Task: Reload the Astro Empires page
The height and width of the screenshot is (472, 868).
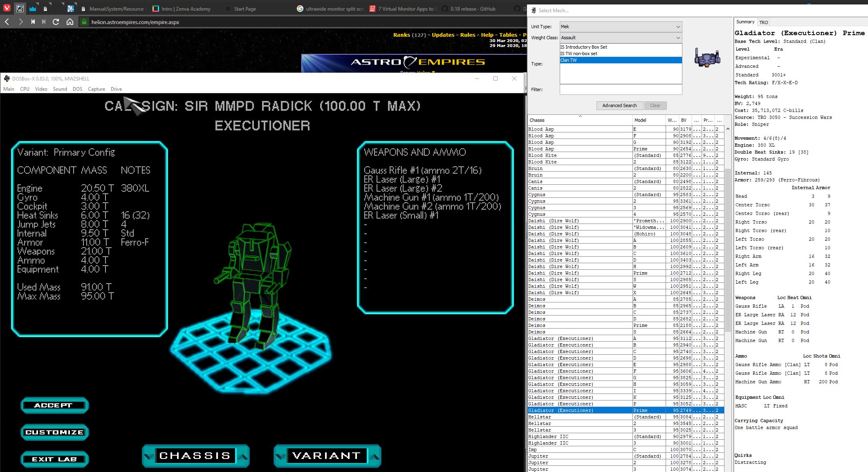Action: click(56, 22)
